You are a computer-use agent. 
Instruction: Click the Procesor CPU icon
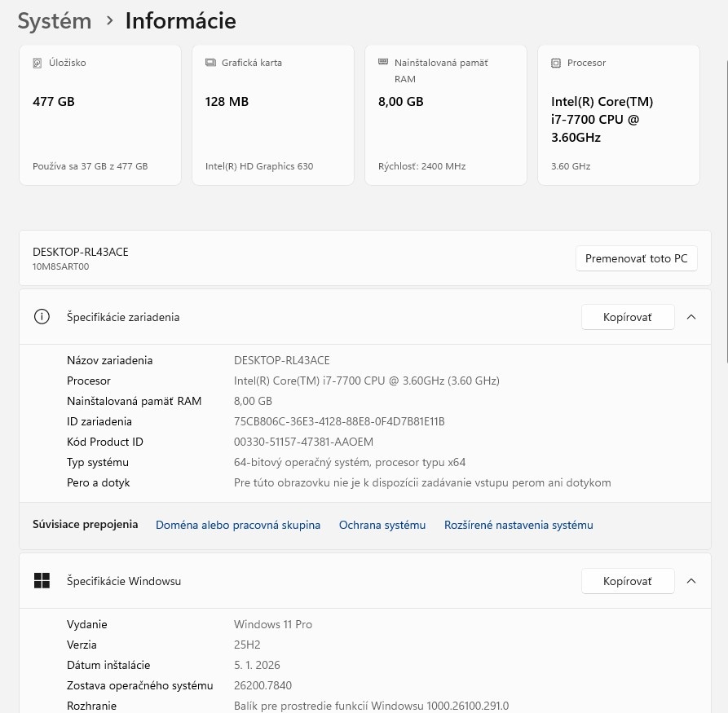coord(556,63)
